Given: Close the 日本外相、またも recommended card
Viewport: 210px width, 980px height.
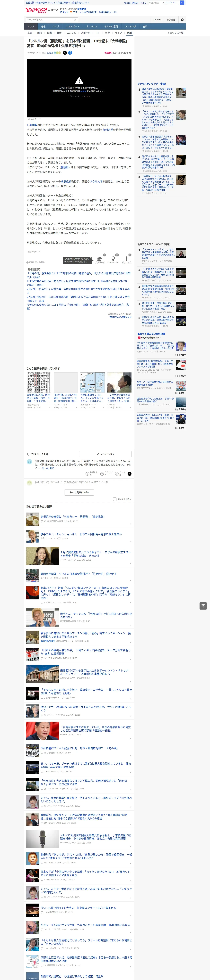Looking at the screenshot, I should pyautogui.click(x=76, y=408).
